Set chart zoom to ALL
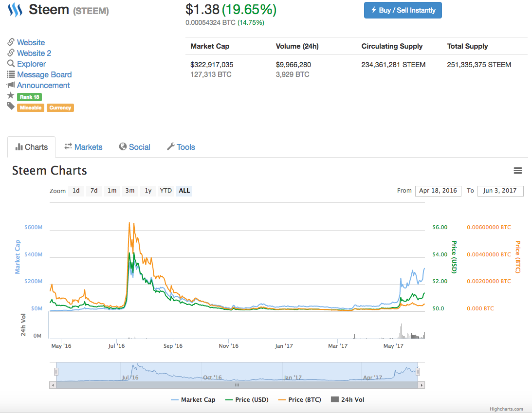This screenshot has width=532, height=413. pos(184,191)
